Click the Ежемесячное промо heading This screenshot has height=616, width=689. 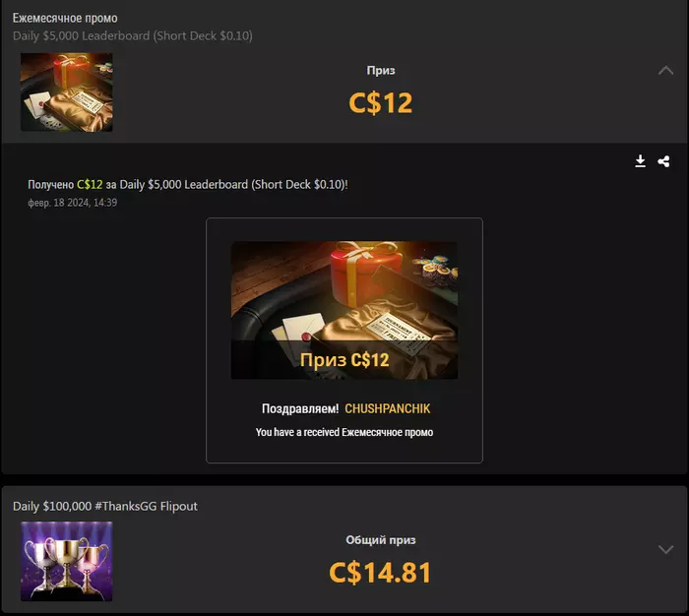click(65, 18)
